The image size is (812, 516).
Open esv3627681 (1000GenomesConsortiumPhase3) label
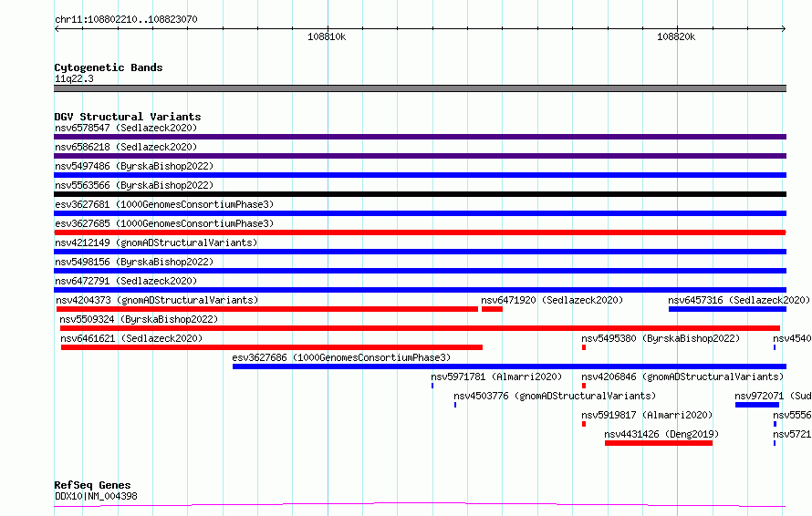(x=164, y=204)
